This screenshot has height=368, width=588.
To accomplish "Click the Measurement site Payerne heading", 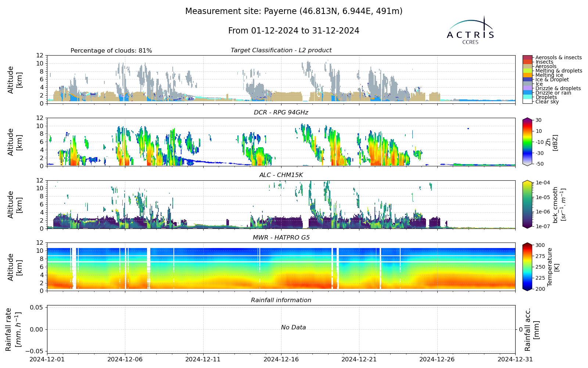I will [294, 11].
